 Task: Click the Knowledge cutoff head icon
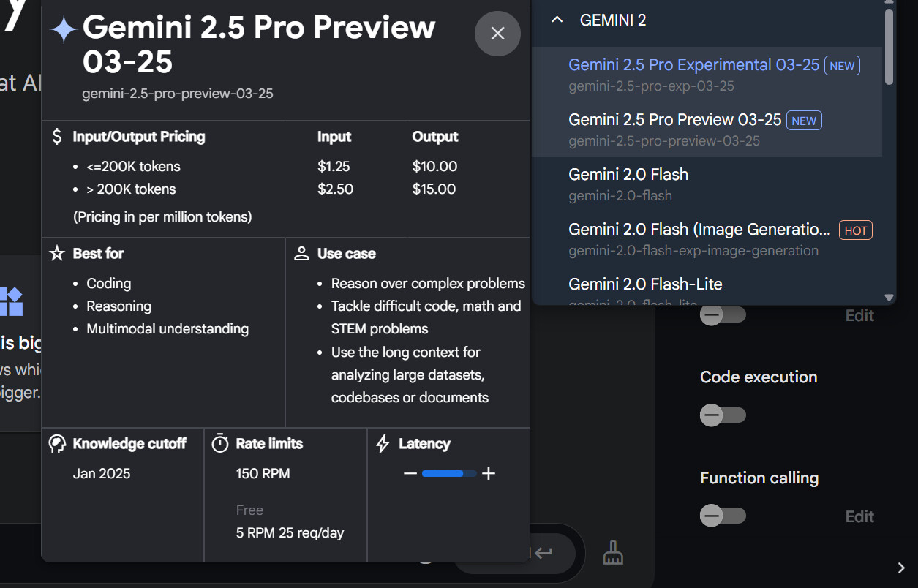57,444
